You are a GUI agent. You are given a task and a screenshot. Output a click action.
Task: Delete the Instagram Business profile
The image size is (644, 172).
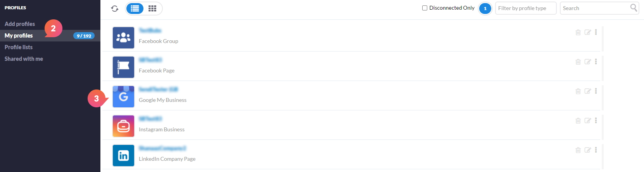point(578,121)
